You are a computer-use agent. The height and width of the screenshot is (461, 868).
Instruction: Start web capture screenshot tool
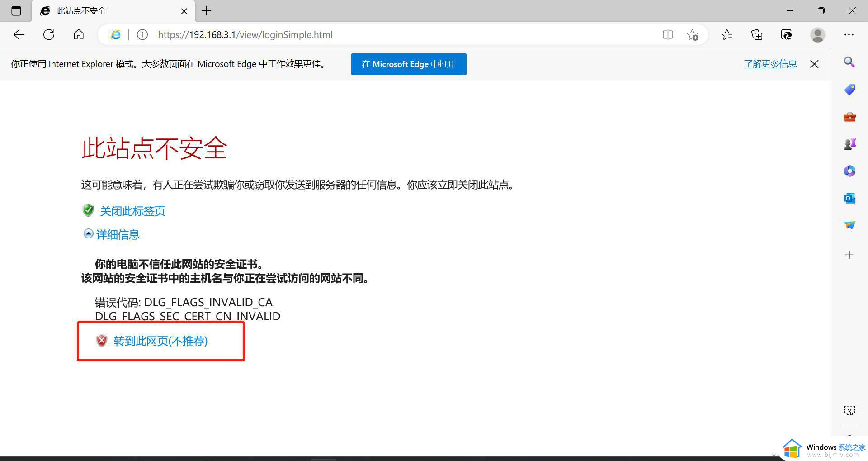pos(849,410)
